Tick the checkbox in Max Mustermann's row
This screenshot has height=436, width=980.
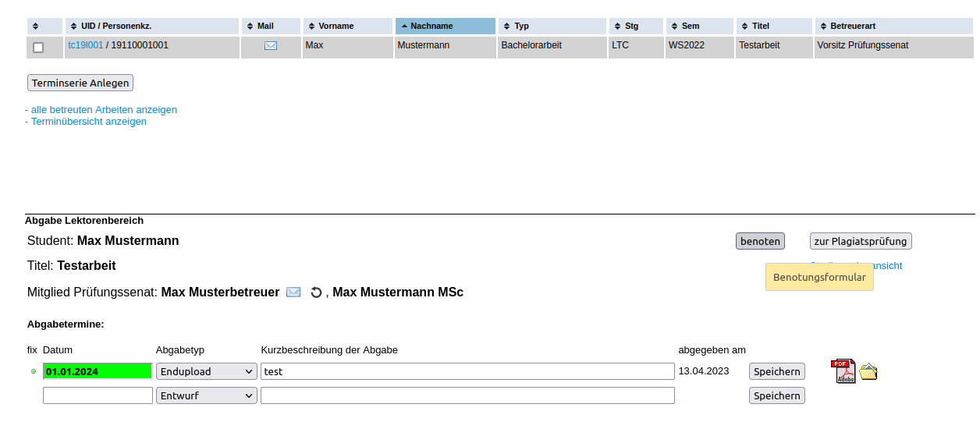coord(38,48)
